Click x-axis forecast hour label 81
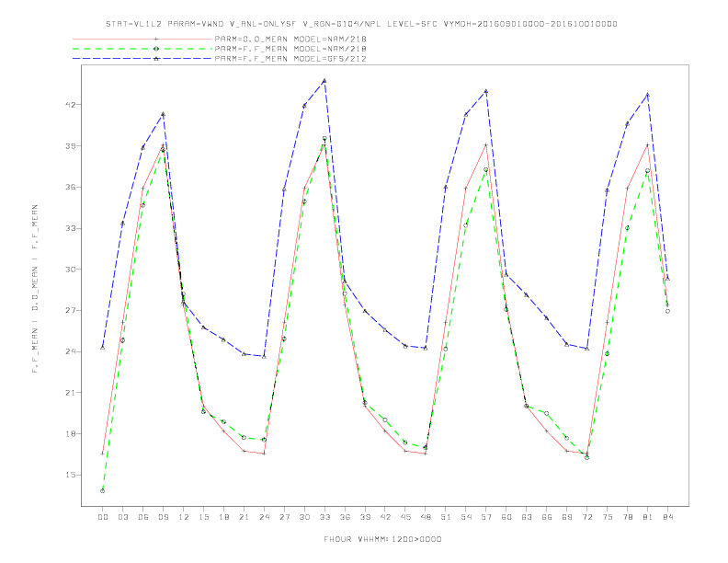Viewport: 728px width, 563px height. pos(648,517)
